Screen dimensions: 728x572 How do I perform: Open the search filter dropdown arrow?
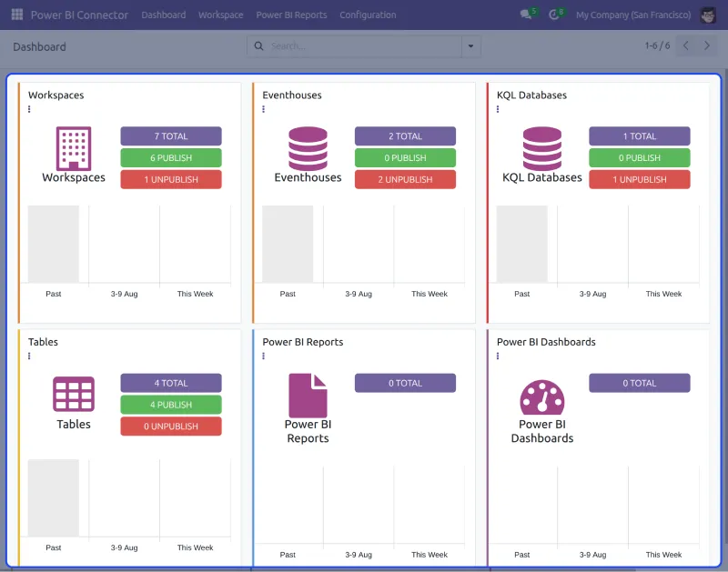point(470,45)
